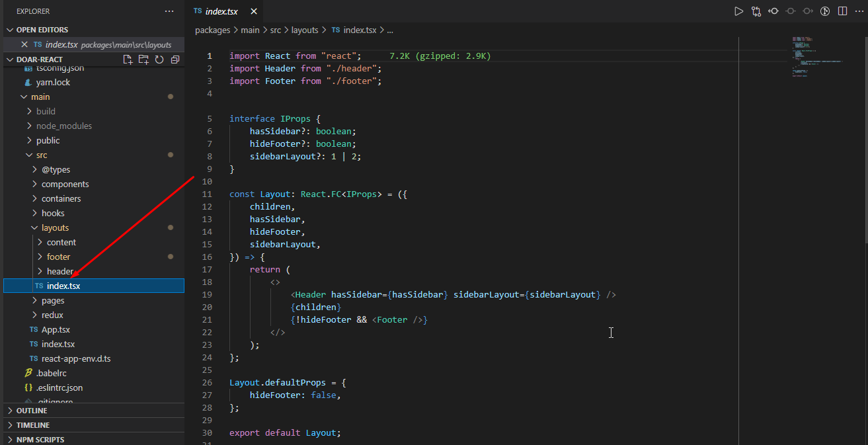The width and height of the screenshot is (868, 445).
Task: Expand the build folder
Action: [x=94, y=111]
